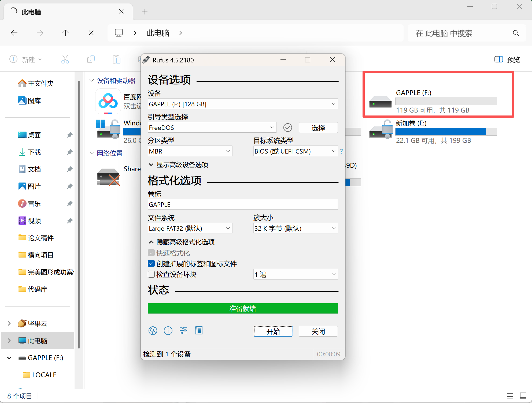Switch to large icons view in status bar

(x=523, y=396)
